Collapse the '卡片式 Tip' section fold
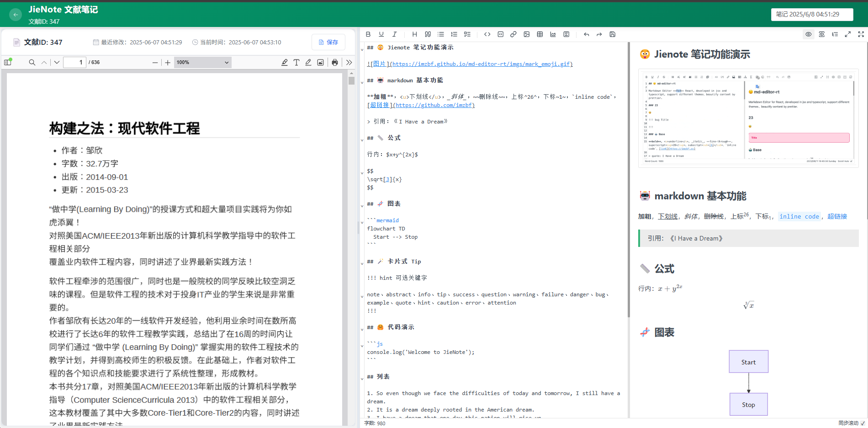 coord(362,263)
